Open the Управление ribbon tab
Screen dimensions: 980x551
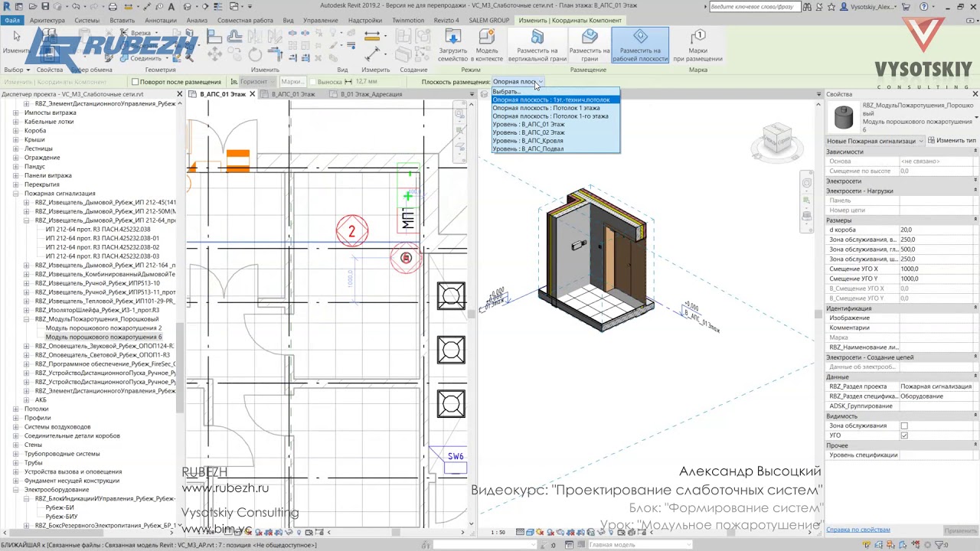pos(320,21)
